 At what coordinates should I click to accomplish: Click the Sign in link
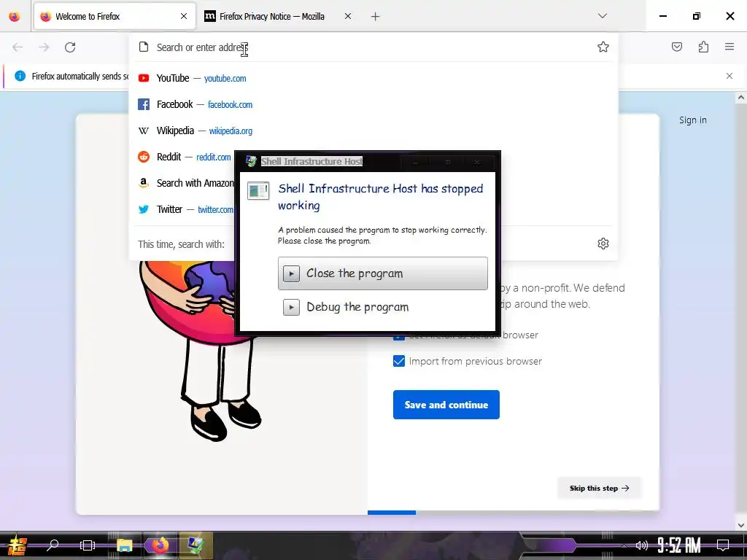click(x=693, y=120)
